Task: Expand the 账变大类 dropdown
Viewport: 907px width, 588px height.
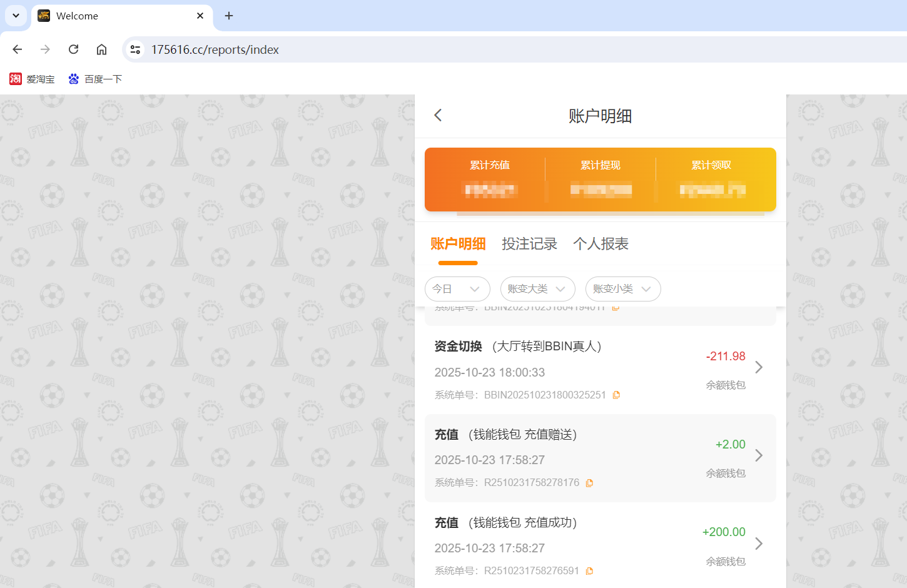Action: (537, 289)
